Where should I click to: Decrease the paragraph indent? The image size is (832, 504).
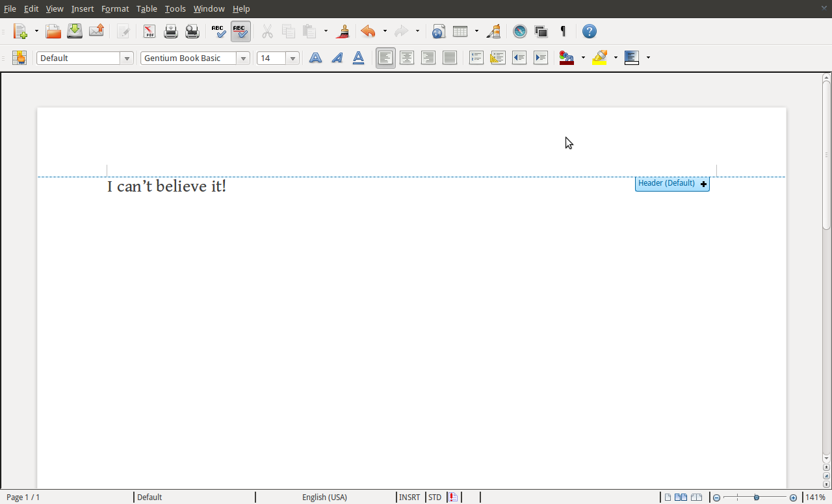click(519, 58)
